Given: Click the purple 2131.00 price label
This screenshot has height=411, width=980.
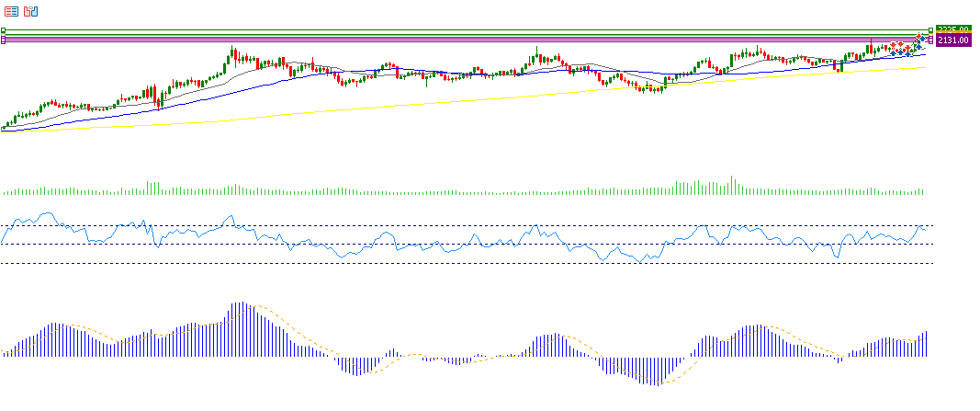Looking at the screenshot, I should (x=952, y=40).
